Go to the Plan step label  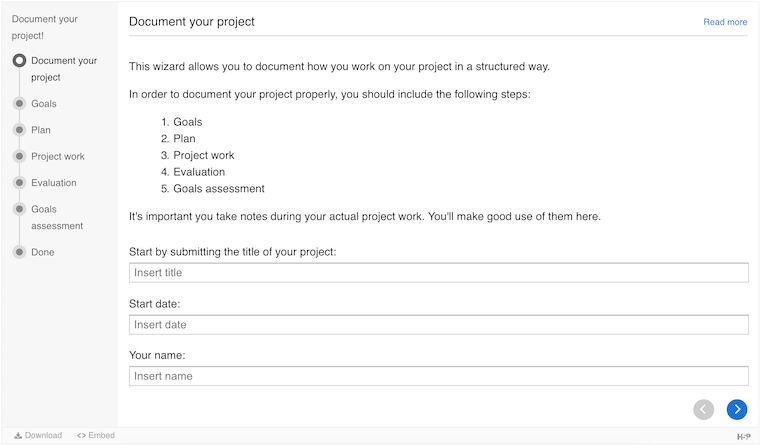pos(41,130)
